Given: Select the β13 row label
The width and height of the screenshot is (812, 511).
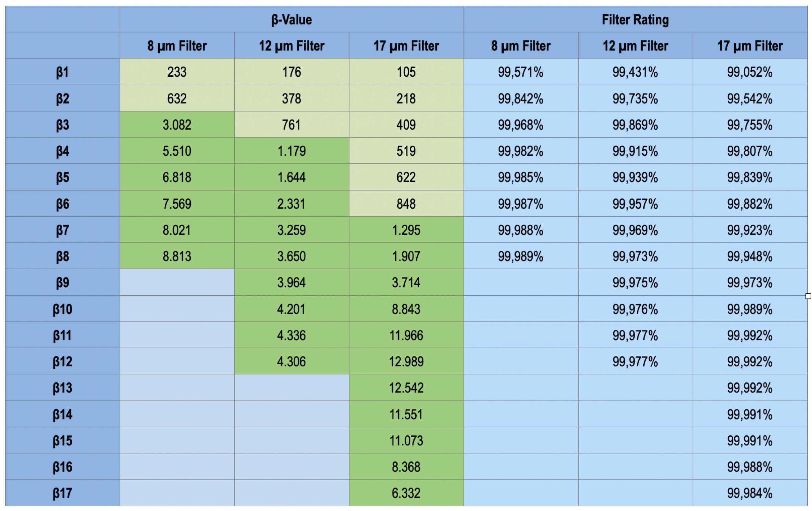Looking at the screenshot, I should 62,388.
